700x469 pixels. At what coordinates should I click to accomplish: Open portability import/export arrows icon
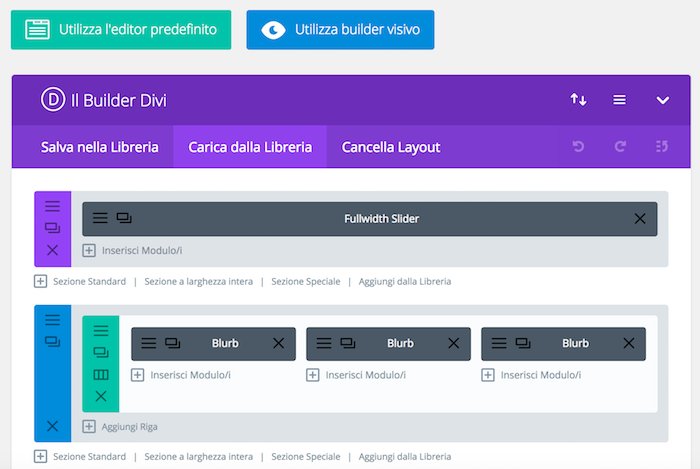(578, 100)
